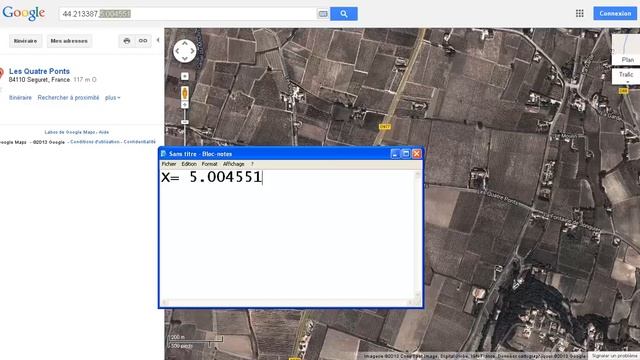Click the map pan control circle
This screenshot has width=640, height=360.
coord(185,51)
